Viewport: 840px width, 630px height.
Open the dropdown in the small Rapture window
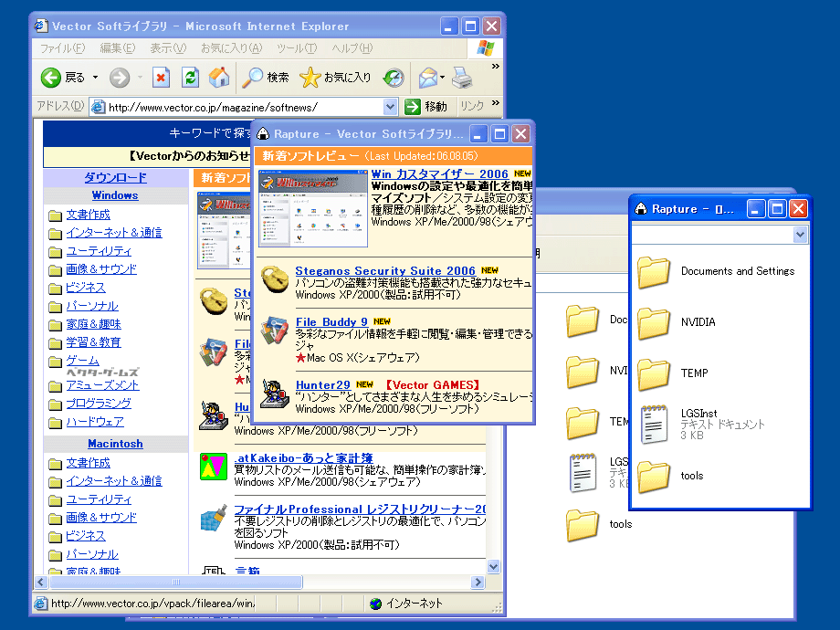coord(800,234)
